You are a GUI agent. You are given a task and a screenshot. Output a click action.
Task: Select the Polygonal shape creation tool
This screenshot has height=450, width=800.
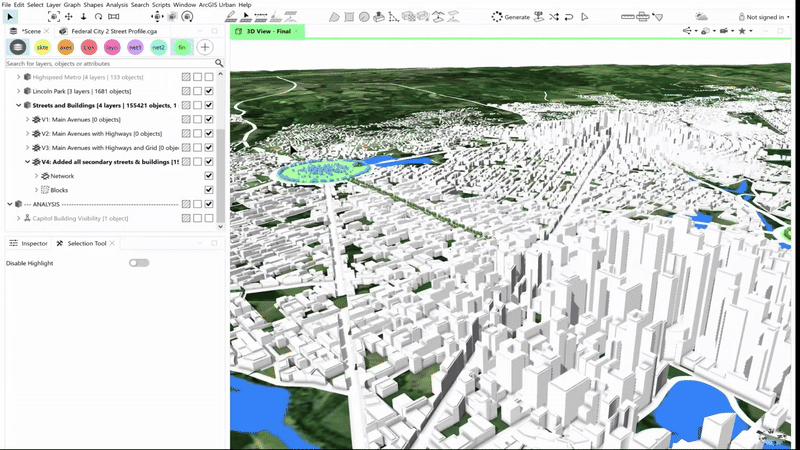pos(334,17)
